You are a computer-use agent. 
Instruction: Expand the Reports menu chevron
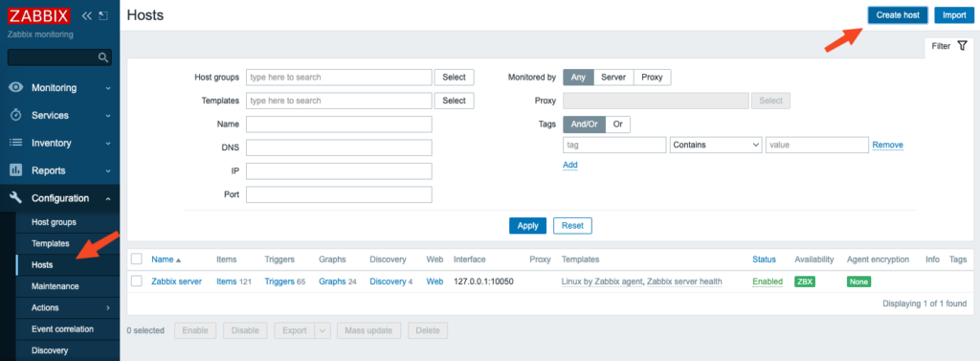[x=107, y=170]
